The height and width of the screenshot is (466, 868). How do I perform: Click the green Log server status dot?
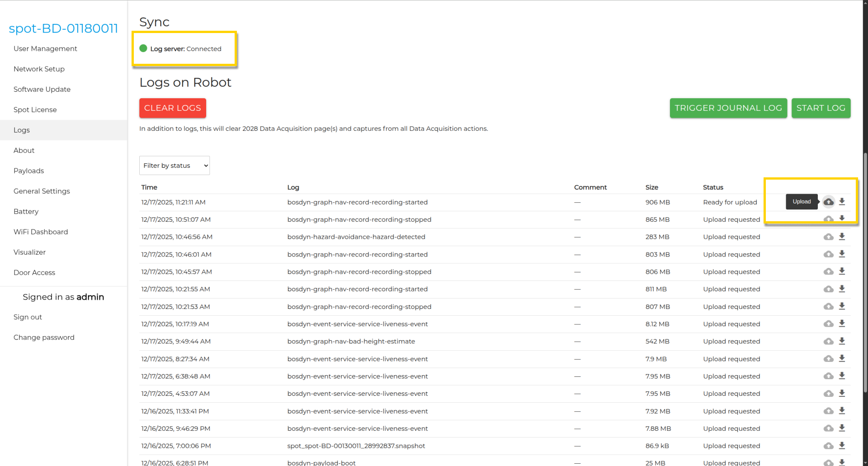pyautogui.click(x=143, y=48)
